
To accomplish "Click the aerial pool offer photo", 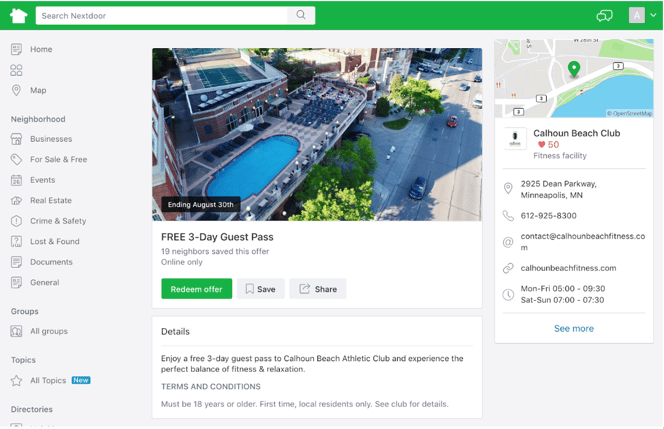I will (x=317, y=134).
